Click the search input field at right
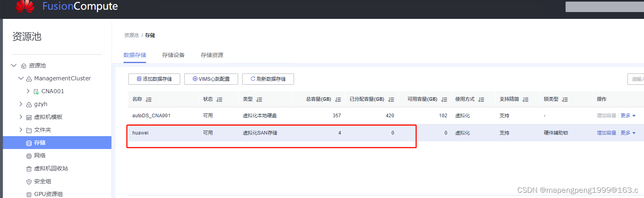 [636, 79]
